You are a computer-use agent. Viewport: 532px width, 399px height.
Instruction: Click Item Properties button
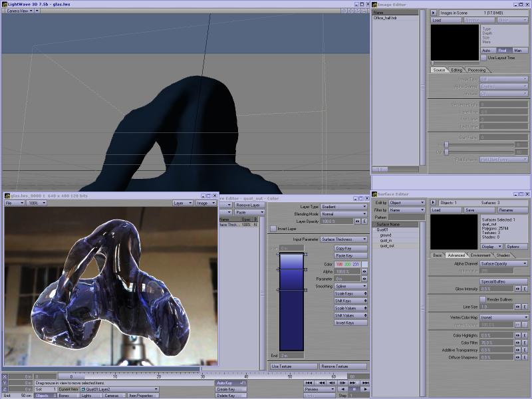coord(142,396)
